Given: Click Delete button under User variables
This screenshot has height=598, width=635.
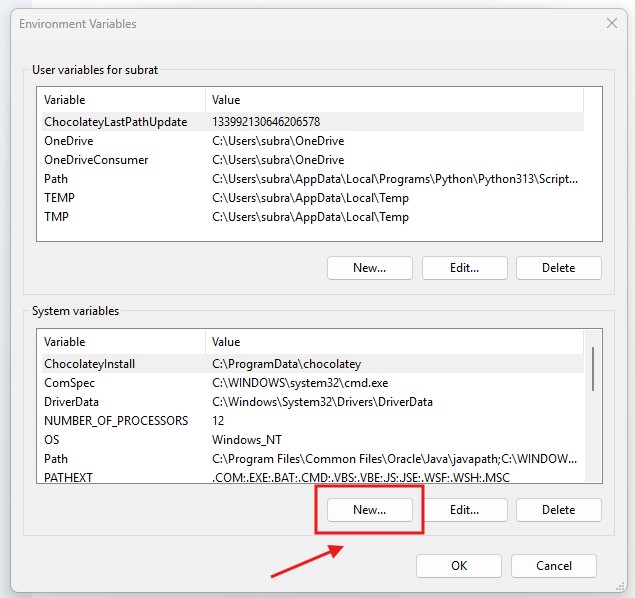Looking at the screenshot, I should coord(558,268).
